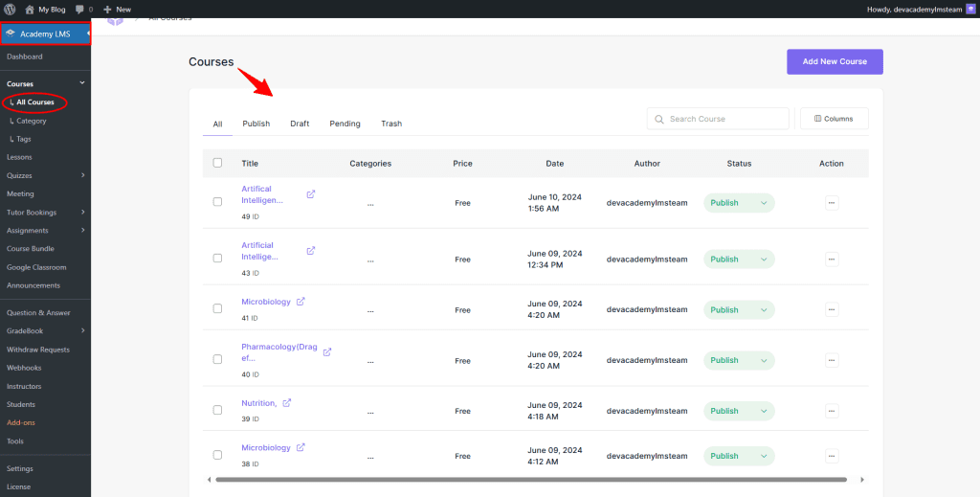Open Publish status dropdown for Pharmacology course
The image size is (980, 497).
coord(739,360)
